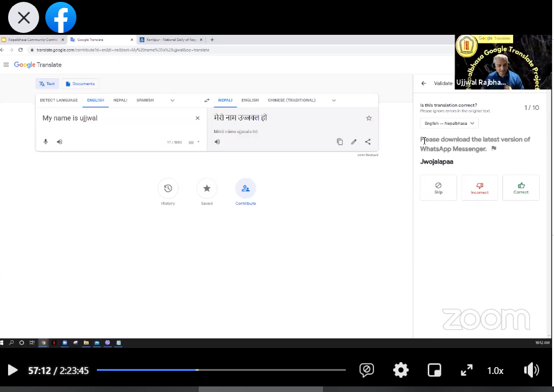554x392 pixels.
Task: Close the Facebook video viewer with the X
Action: click(x=24, y=17)
